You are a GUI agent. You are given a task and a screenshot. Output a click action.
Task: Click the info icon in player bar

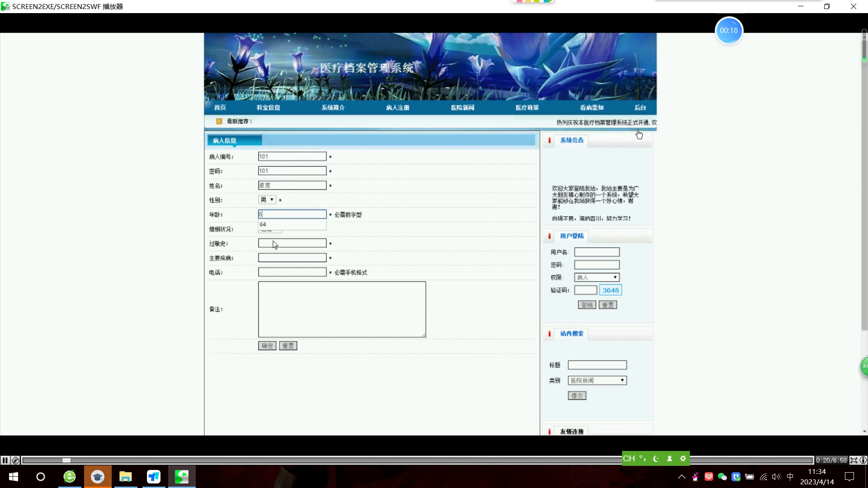863,460
